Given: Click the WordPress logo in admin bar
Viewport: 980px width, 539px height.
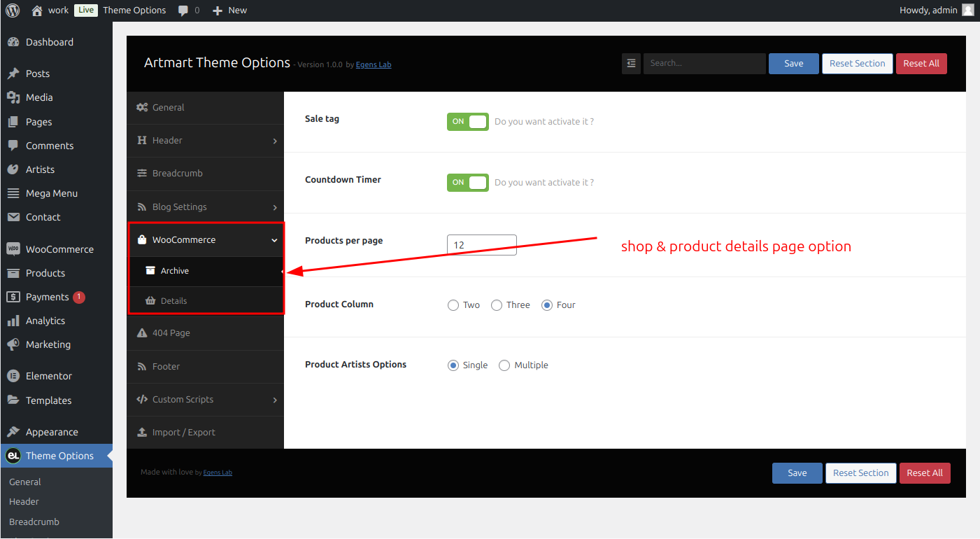Looking at the screenshot, I should click(13, 10).
